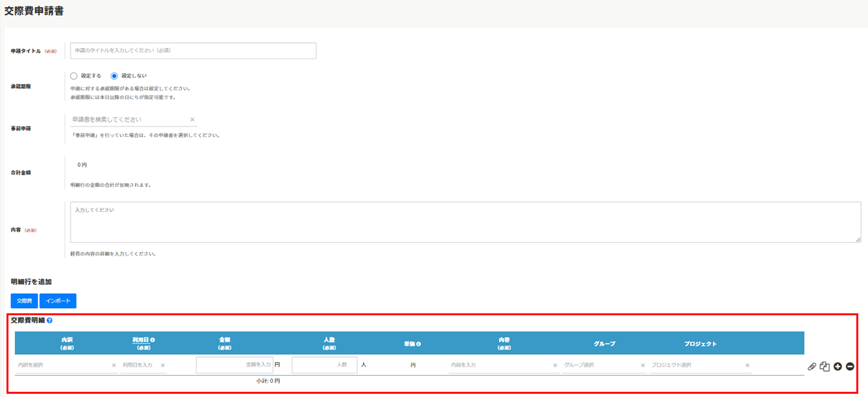Viewport: 868px width, 397px height.
Task: Click the info icon next to 利用日 header
Action: pyautogui.click(x=152, y=340)
